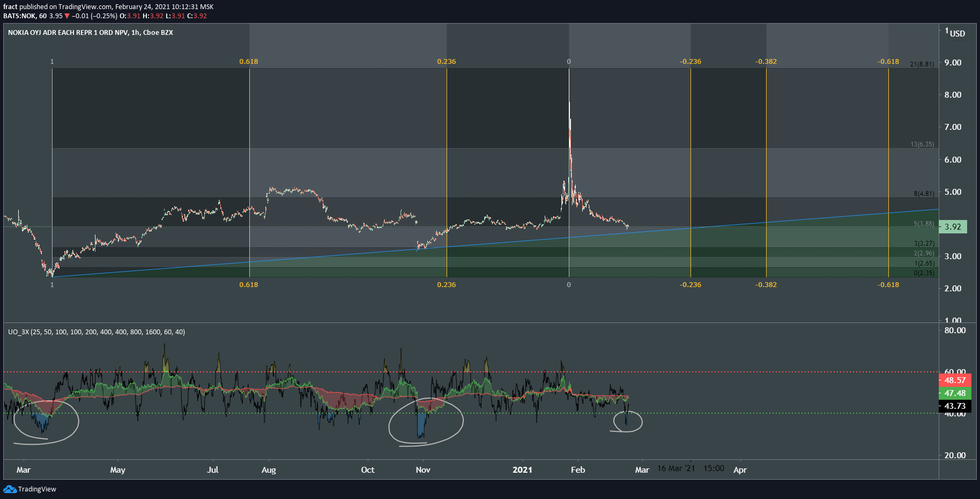Screen dimensions: 980x499
Task: Click the green 47.48 indicator value tag
Action: point(955,393)
